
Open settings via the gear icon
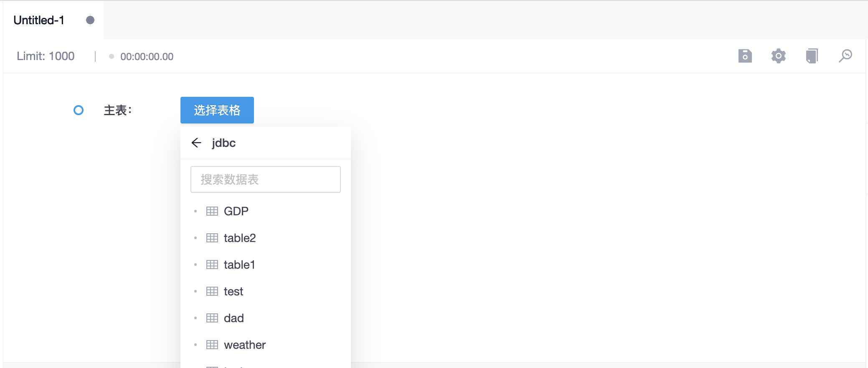click(778, 56)
